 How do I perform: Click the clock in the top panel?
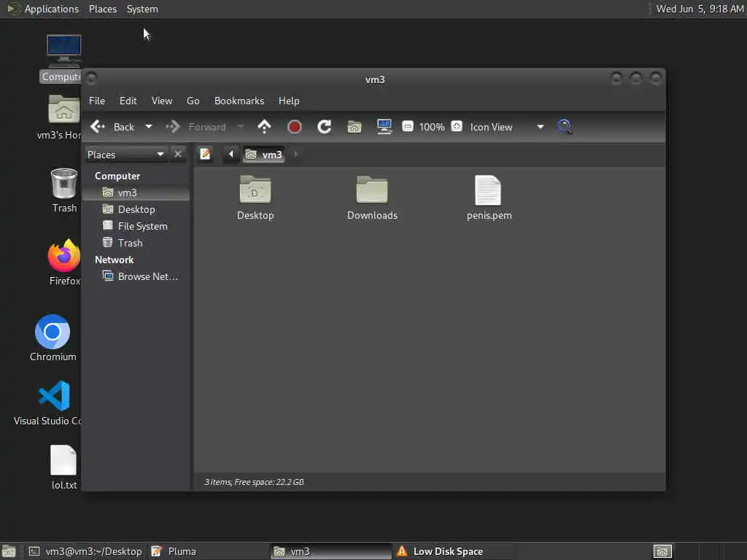pyautogui.click(x=700, y=9)
